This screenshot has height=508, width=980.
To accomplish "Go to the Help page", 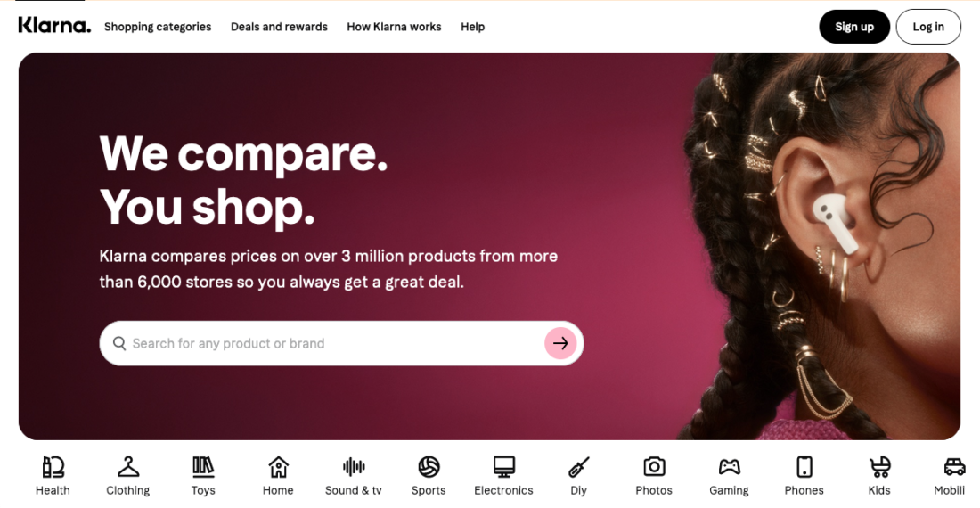I will [472, 27].
